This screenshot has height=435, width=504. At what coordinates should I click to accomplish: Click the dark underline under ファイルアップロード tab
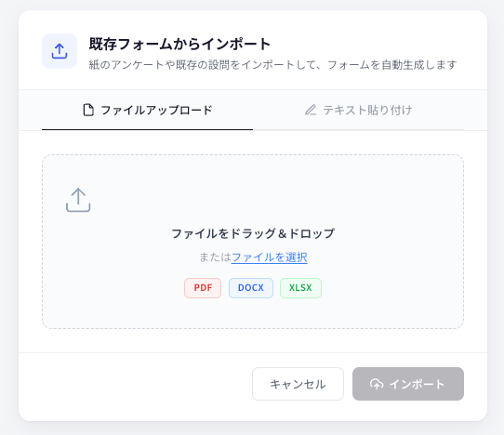(x=147, y=130)
